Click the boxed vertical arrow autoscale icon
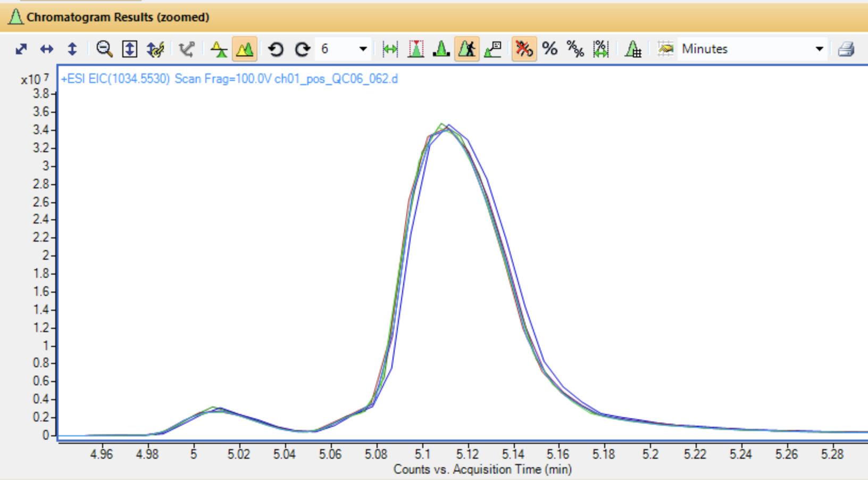Image resolution: width=868 pixels, height=480 pixels. 130,49
